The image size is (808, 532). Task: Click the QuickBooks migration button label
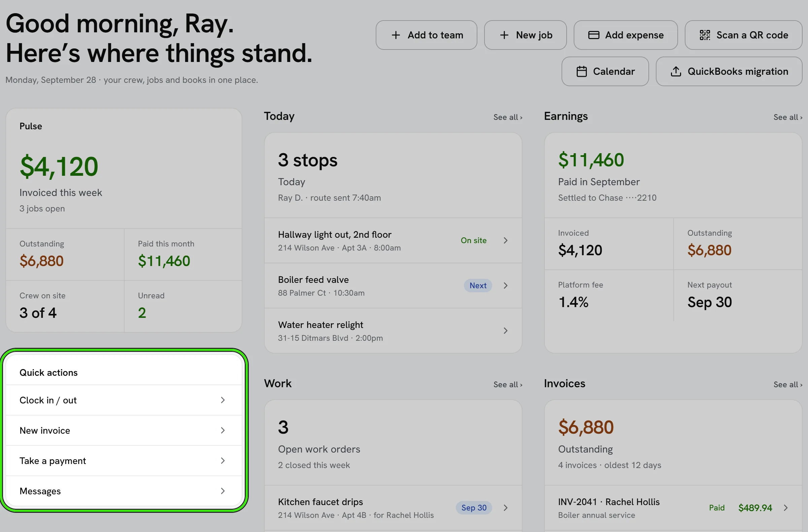tap(738, 71)
